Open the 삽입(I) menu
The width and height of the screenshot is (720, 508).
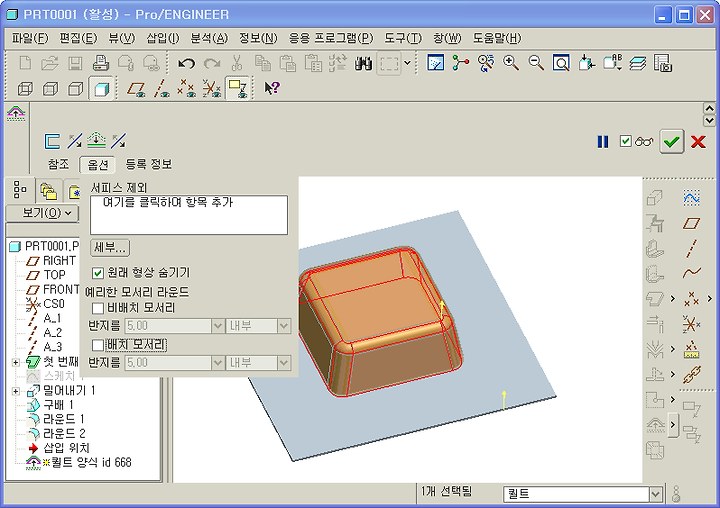163,38
